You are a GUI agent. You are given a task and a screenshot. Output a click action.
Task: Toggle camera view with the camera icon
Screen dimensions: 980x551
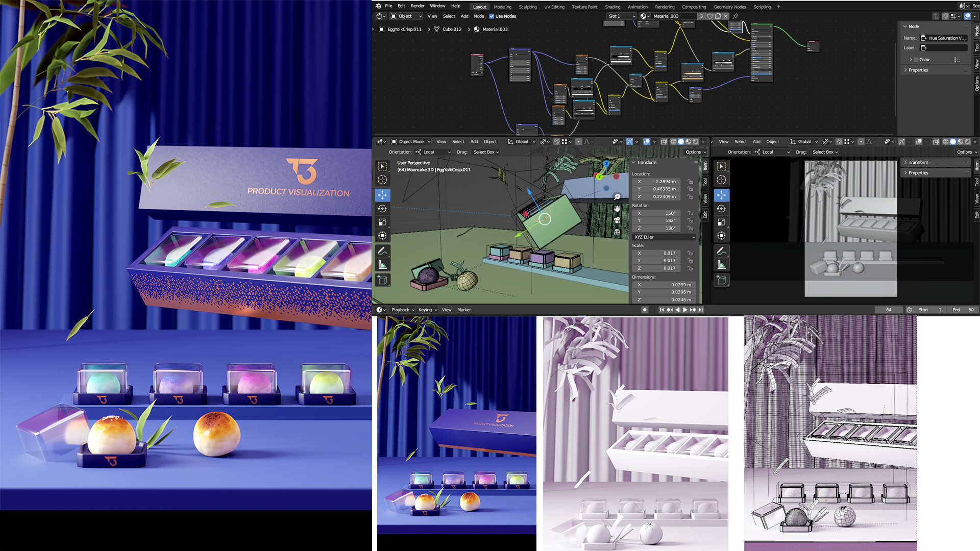[617, 220]
